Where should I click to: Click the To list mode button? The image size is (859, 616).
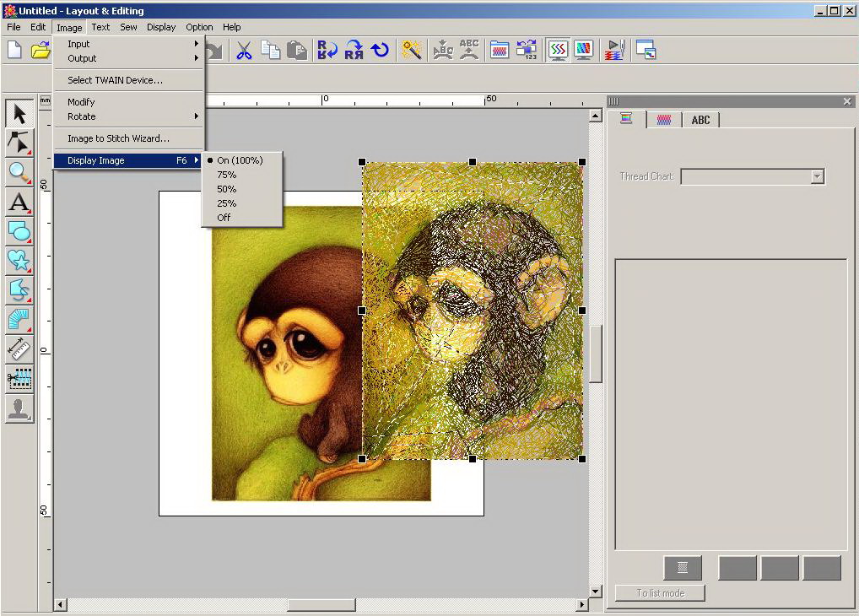point(660,593)
